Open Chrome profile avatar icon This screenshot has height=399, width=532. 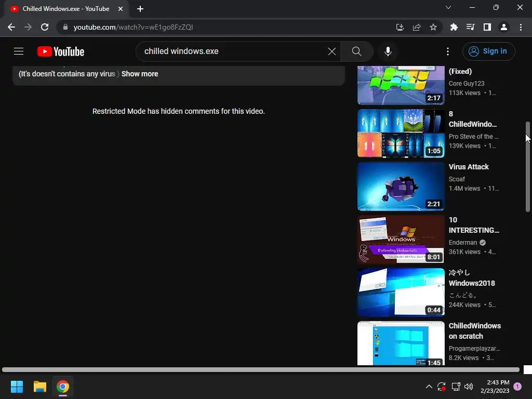pyautogui.click(x=504, y=27)
